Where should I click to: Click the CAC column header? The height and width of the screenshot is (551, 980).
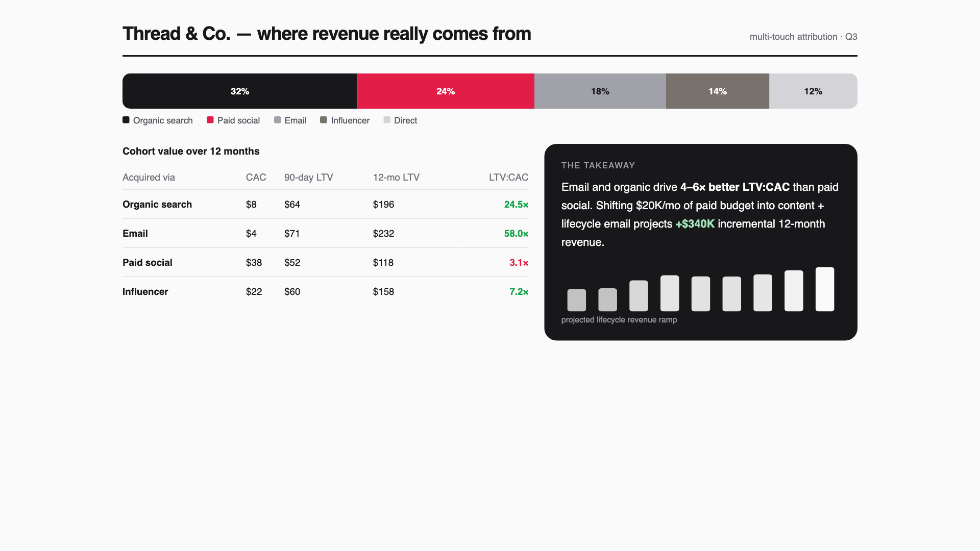pos(256,177)
